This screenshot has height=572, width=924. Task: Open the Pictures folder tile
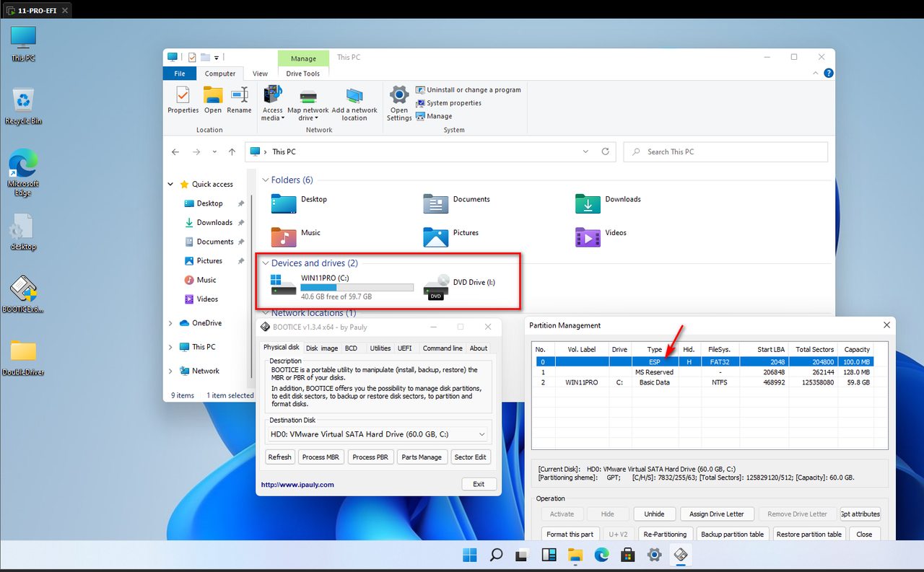tap(451, 237)
